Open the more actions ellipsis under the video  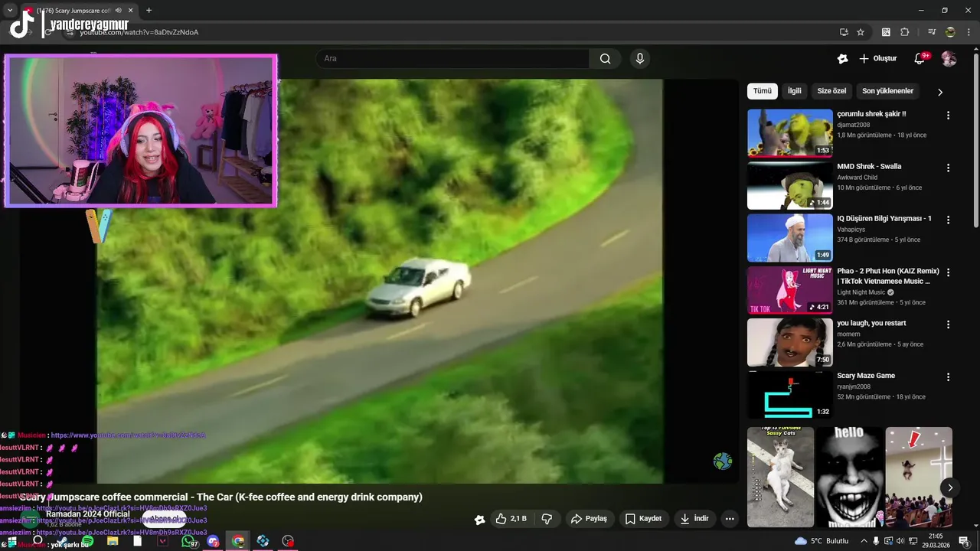click(730, 519)
